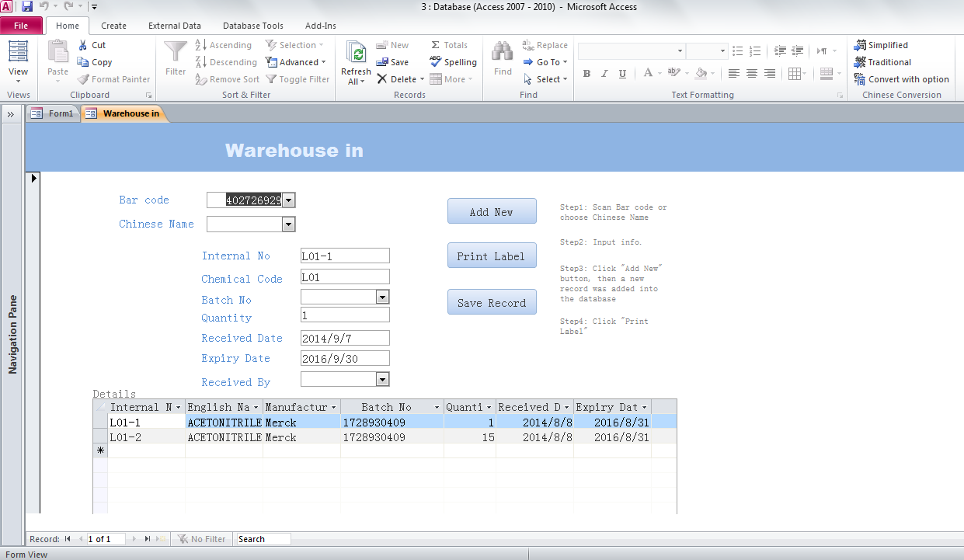
Task: Open the Go To dropdown
Action: 545,62
